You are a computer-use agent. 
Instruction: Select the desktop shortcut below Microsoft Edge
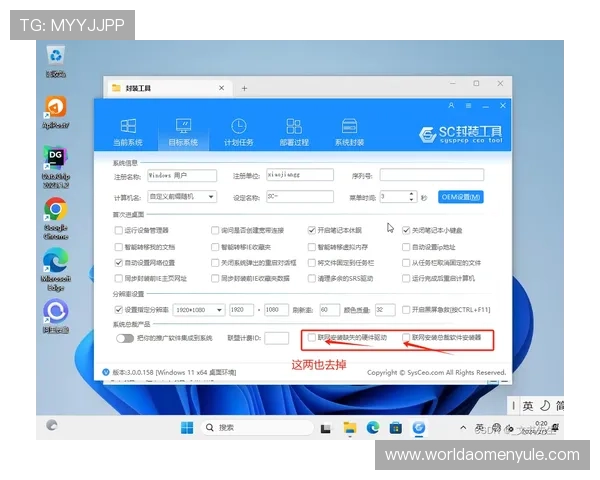(56, 316)
